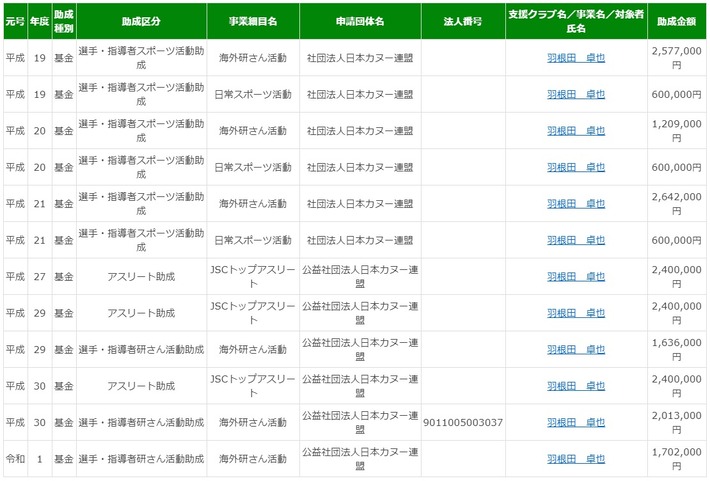The image size is (710, 481).
Task: Open 羽根田 卓也 link in the 平成27 row
Action: [576, 277]
